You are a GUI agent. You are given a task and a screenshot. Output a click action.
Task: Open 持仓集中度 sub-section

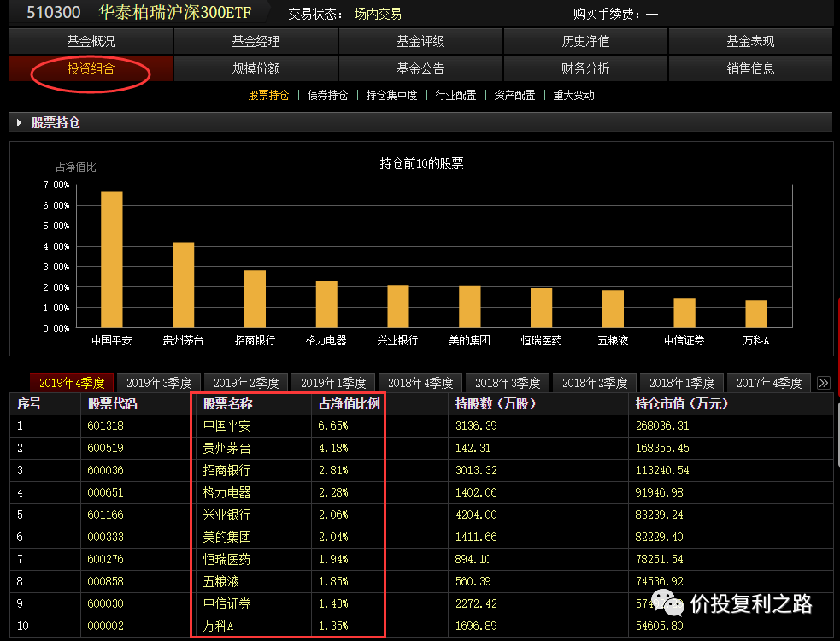391,96
